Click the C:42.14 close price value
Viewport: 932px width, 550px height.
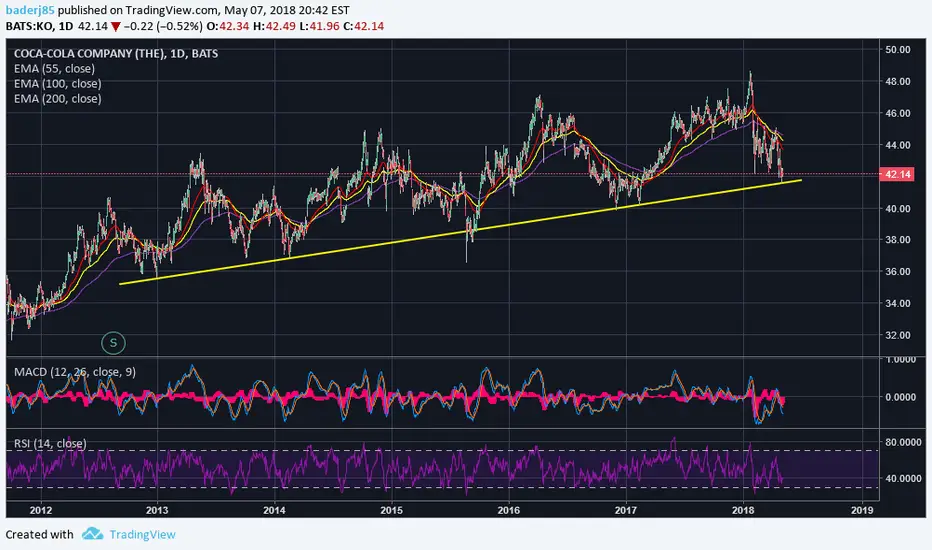(x=363, y=26)
